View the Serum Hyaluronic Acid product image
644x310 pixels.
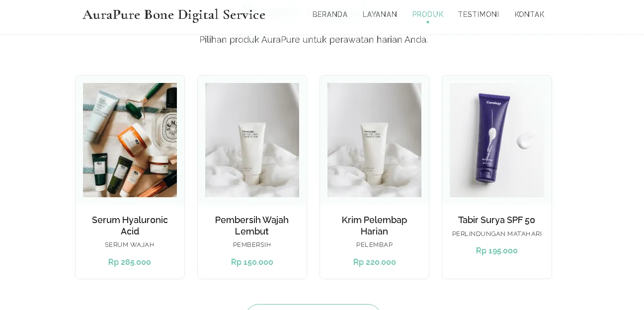click(130, 140)
